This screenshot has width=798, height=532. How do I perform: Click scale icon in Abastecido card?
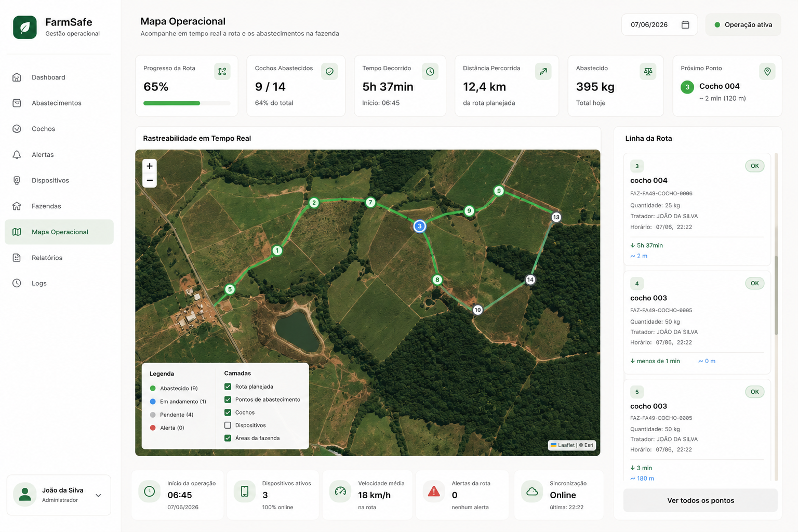tap(648, 72)
